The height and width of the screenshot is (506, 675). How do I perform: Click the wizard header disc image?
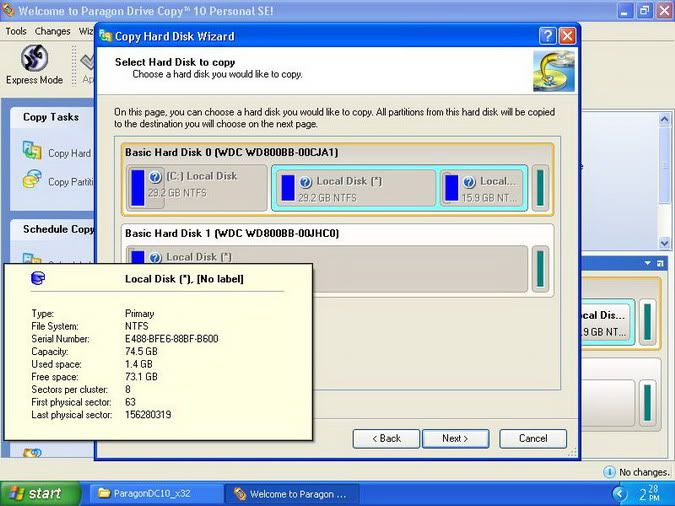(x=554, y=71)
